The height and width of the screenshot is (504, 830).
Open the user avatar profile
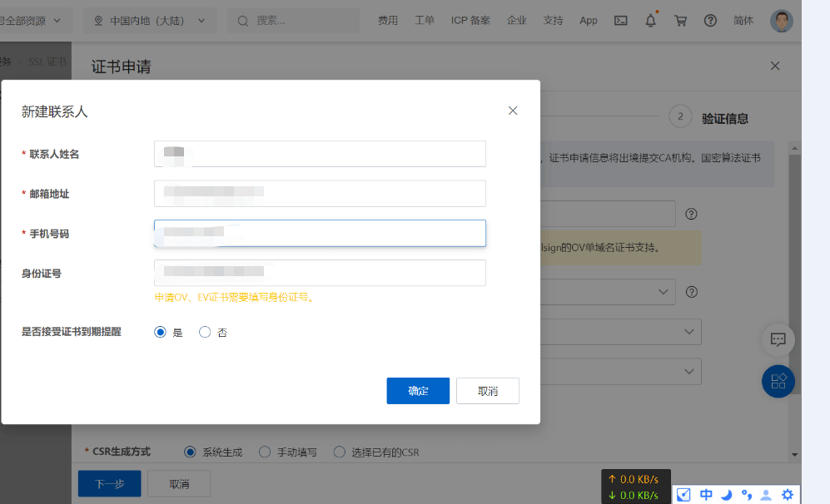click(781, 21)
